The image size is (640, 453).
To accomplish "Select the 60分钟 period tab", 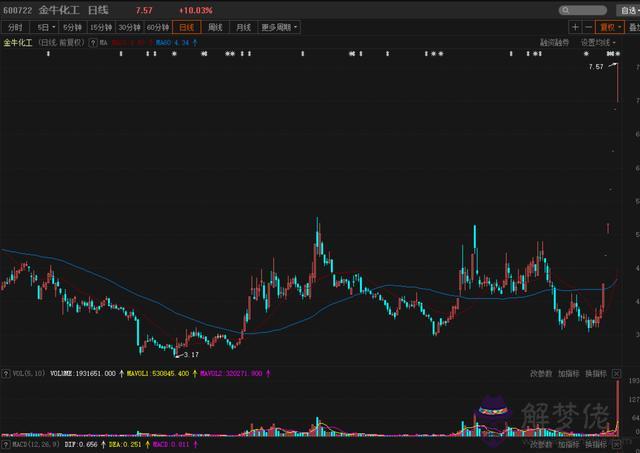I will pyautogui.click(x=156, y=27).
